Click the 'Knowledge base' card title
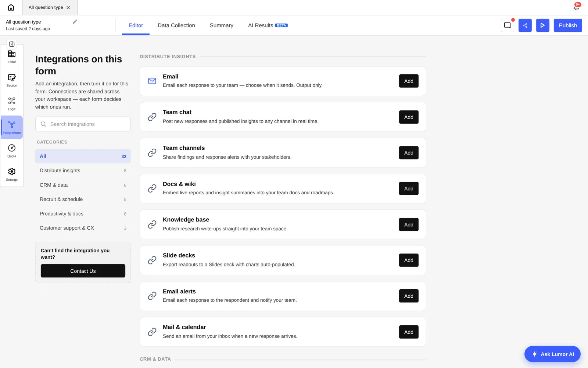Viewport: 588px width, 368px height. (x=186, y=220)
